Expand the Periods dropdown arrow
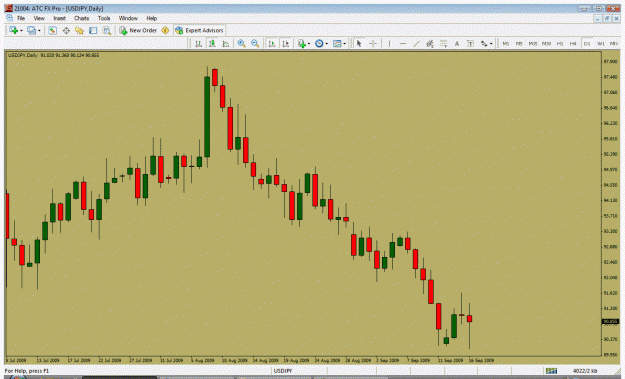The width and height of the screenshot is (625, 379). (326, 44)
